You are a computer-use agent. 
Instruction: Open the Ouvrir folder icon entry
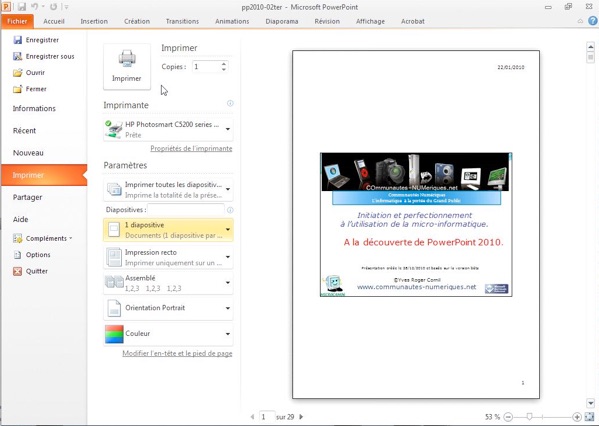tap(18, 73)
